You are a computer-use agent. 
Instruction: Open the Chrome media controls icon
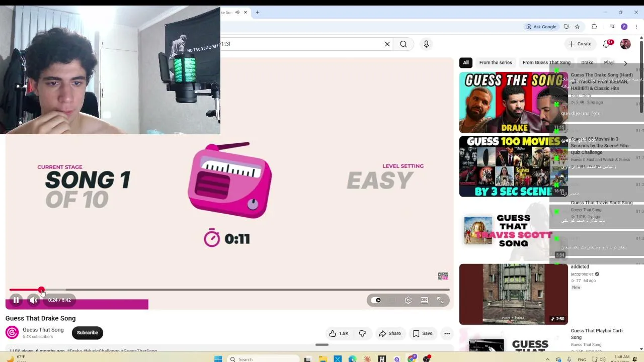coord(612,27)
